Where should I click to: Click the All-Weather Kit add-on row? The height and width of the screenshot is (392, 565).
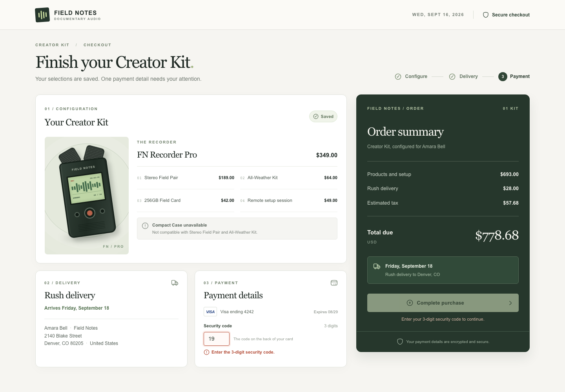point(289,178)
